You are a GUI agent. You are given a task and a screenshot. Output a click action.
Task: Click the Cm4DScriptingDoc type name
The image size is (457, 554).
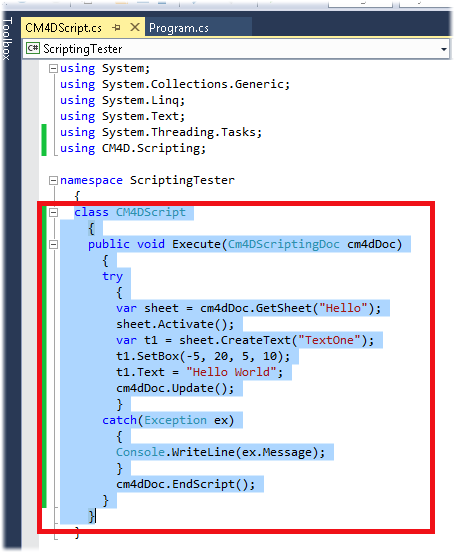283,244
